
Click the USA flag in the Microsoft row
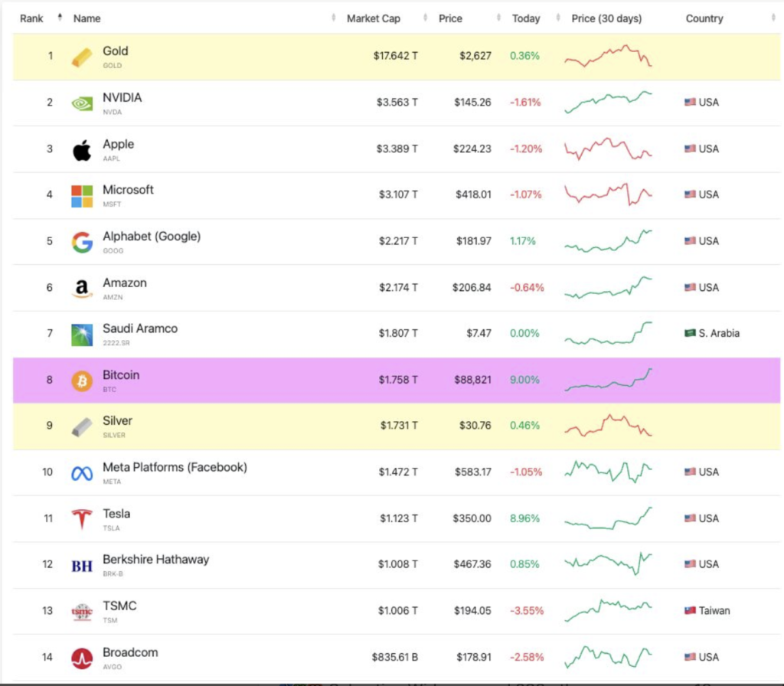690,194
